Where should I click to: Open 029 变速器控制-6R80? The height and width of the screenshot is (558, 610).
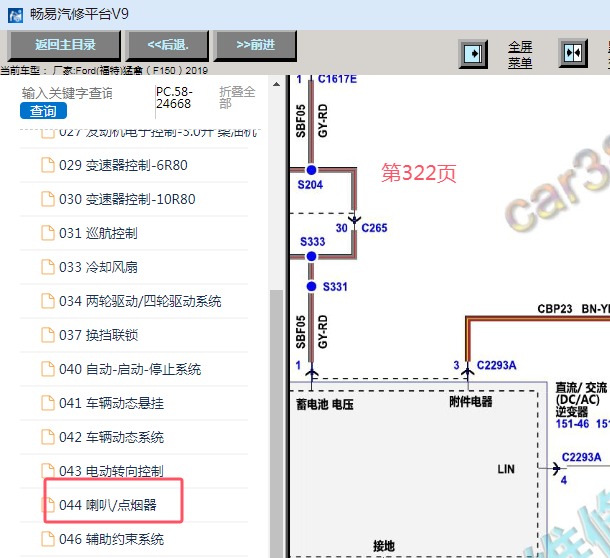[123, 165]
